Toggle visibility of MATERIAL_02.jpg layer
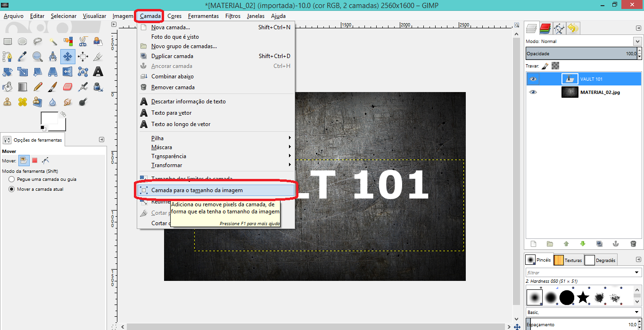The width and height of the screenshot is (644, 330). [533, 92]
